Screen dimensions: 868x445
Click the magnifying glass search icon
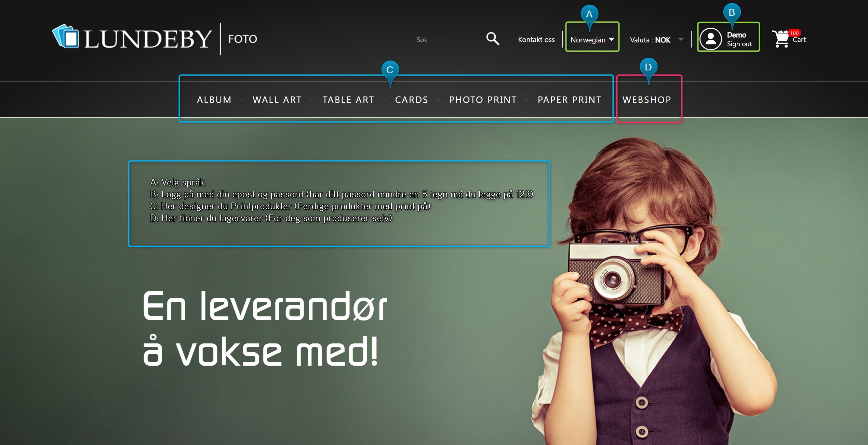tap(492, 39)
